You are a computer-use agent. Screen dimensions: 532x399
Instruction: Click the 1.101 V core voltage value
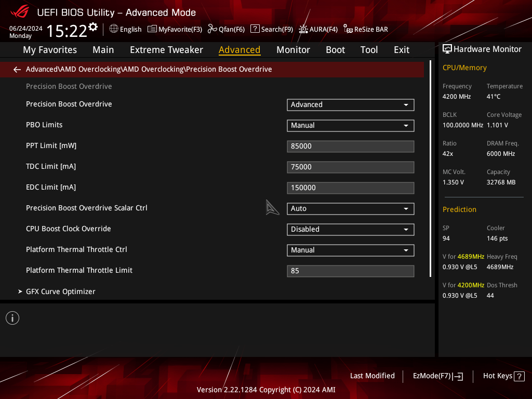497,125
